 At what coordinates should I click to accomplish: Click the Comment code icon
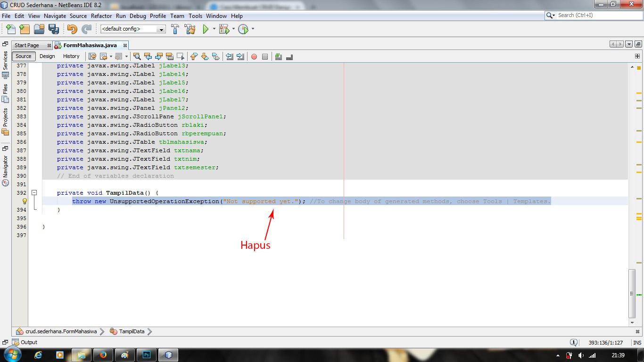pos(279,57)
